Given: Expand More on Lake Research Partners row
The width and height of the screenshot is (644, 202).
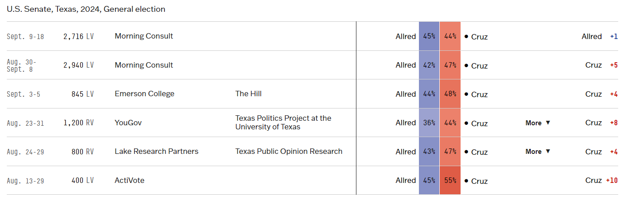Looking at the screenshot, I should [x=538, y=152].
